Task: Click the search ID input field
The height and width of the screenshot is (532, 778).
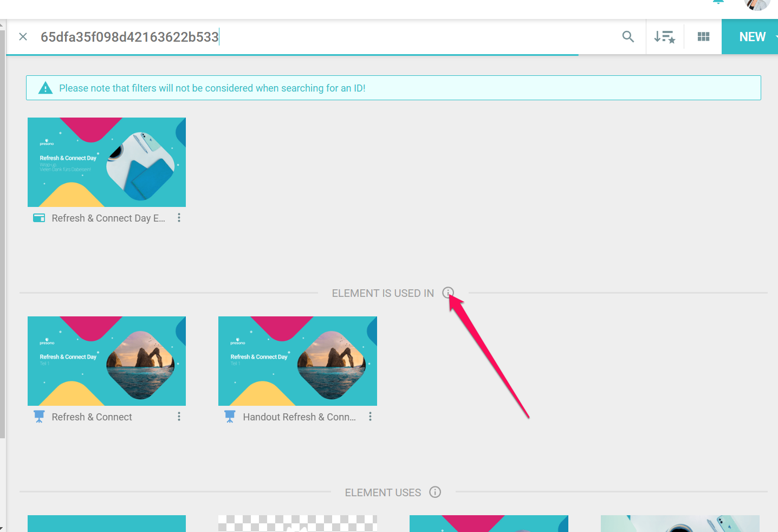Action: pyautogui.click(x=325, y=37)
